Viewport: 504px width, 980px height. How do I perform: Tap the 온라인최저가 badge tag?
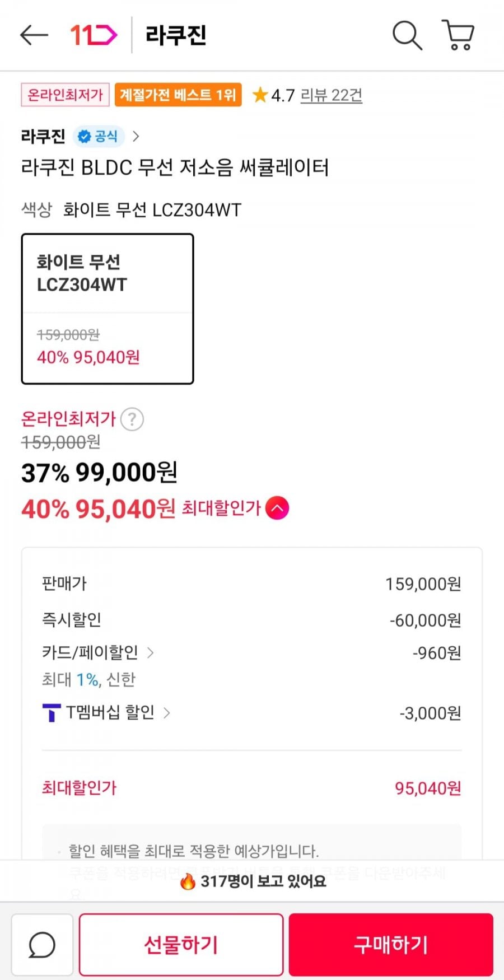(x=65, y=95)
